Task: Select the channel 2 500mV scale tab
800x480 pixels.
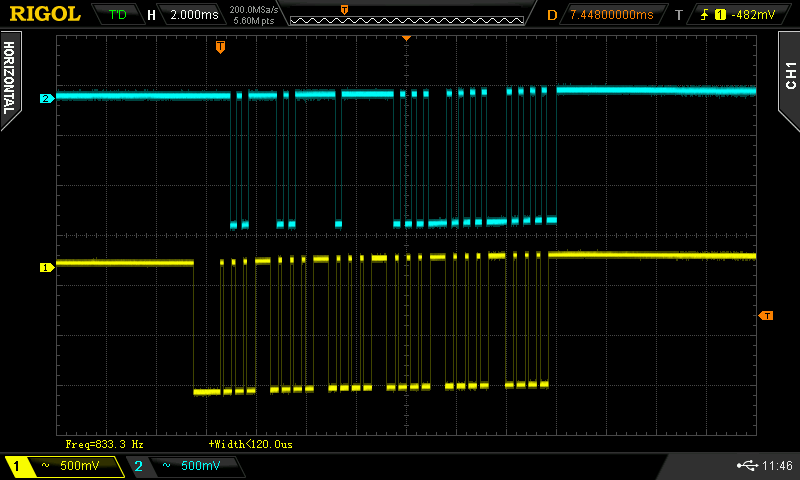Action: pos(186,466)
